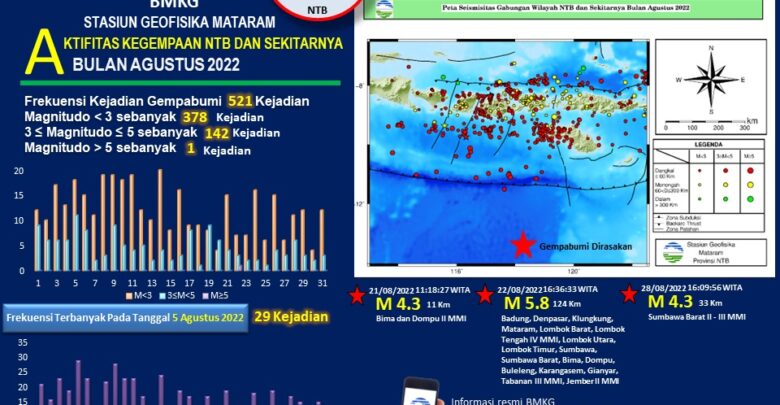
Task: Click the large red circle in the legend
Action: (x=750, y=171)
